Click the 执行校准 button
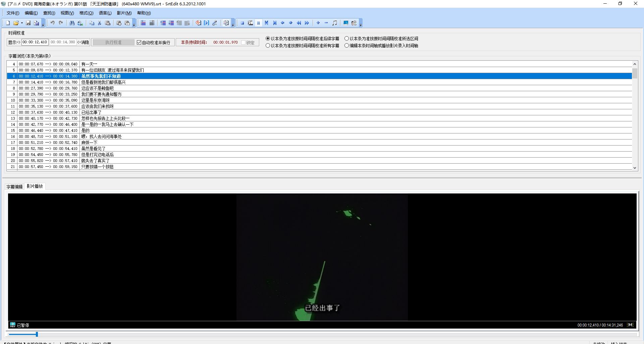The height and width of the screenshot is (344, 644). (x=113, y=42)
